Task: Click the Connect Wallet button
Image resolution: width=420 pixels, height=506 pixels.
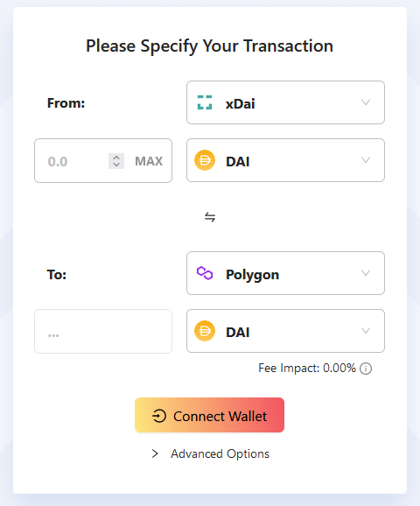Action: tap(209, 415)
